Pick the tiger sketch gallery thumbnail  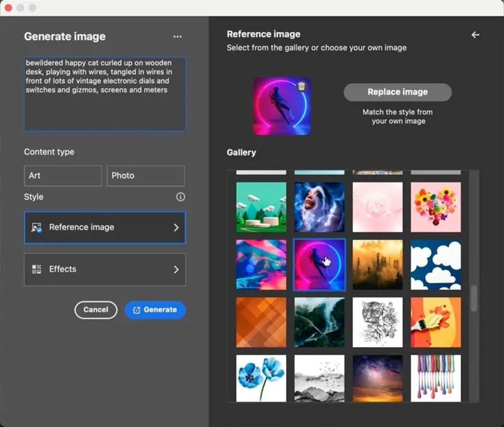(x=377, y=322)
